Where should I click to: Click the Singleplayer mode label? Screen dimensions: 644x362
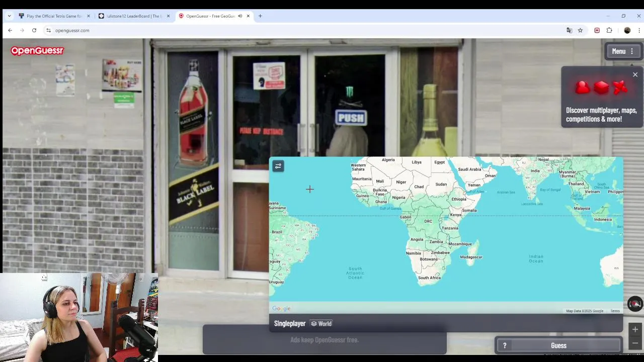290,324
